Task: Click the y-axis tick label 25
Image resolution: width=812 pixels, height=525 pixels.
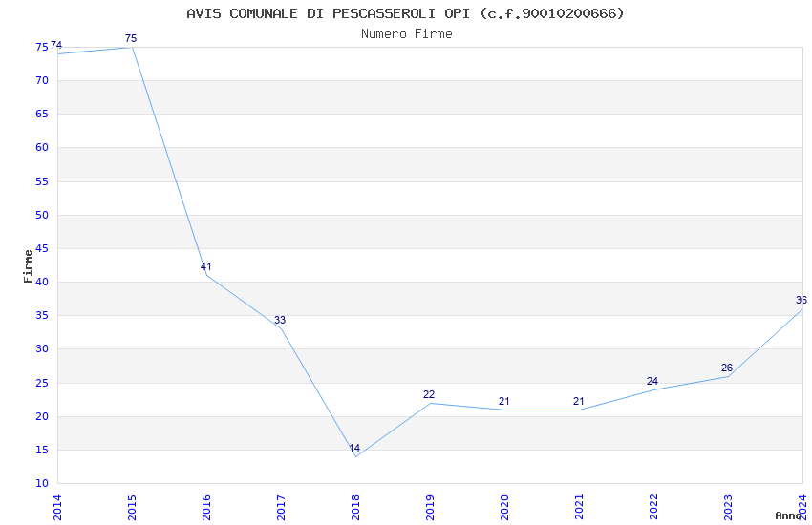Action: coord(42,384)
